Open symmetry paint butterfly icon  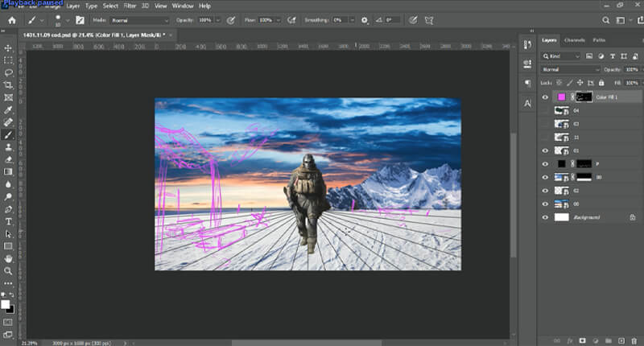coord(429,20)
